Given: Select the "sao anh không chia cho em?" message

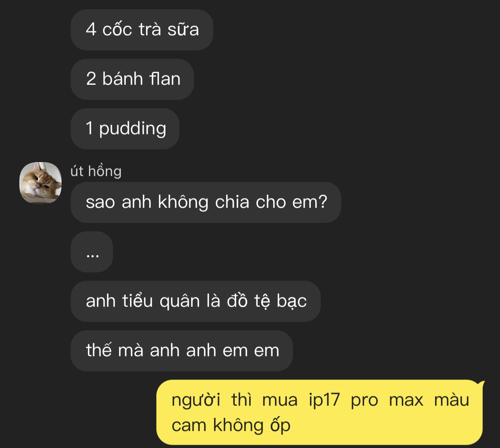Looking at the screenshot, I should coord(206,202).
